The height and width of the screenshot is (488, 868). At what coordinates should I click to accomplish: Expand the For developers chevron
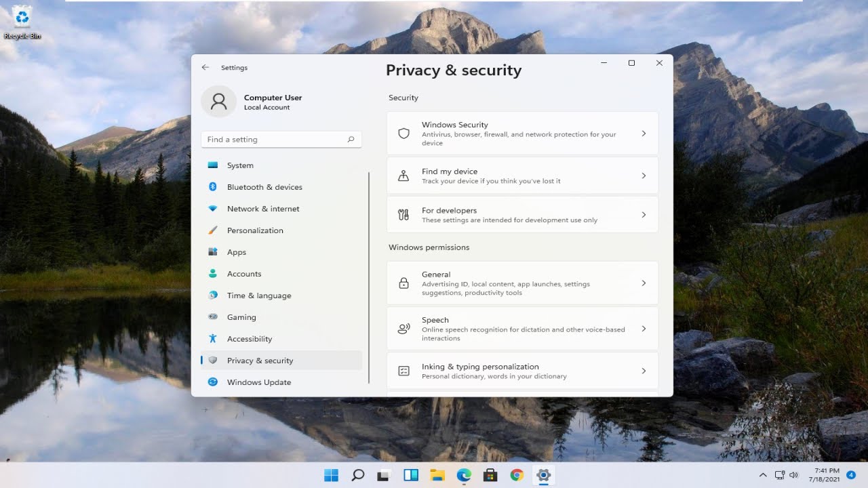click(x=644, y=215)
